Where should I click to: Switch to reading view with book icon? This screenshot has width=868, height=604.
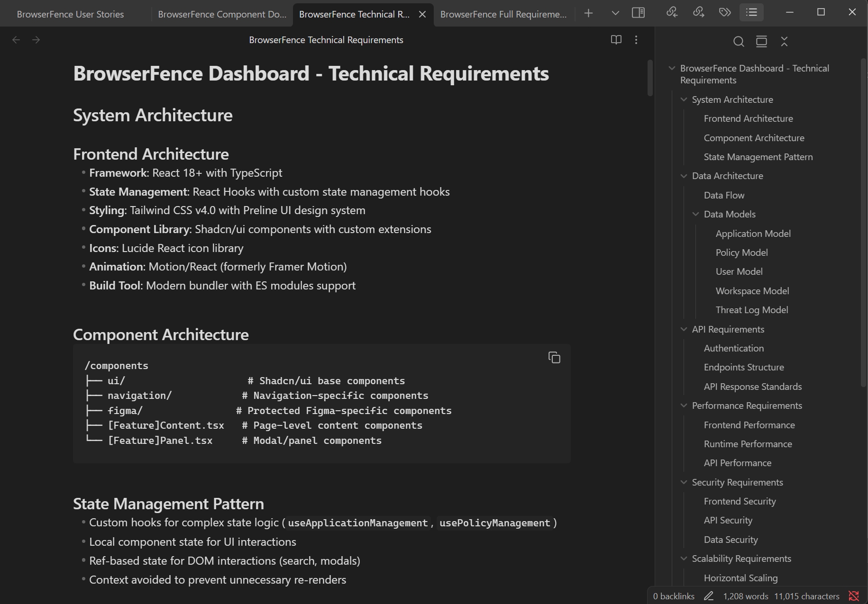616,40
